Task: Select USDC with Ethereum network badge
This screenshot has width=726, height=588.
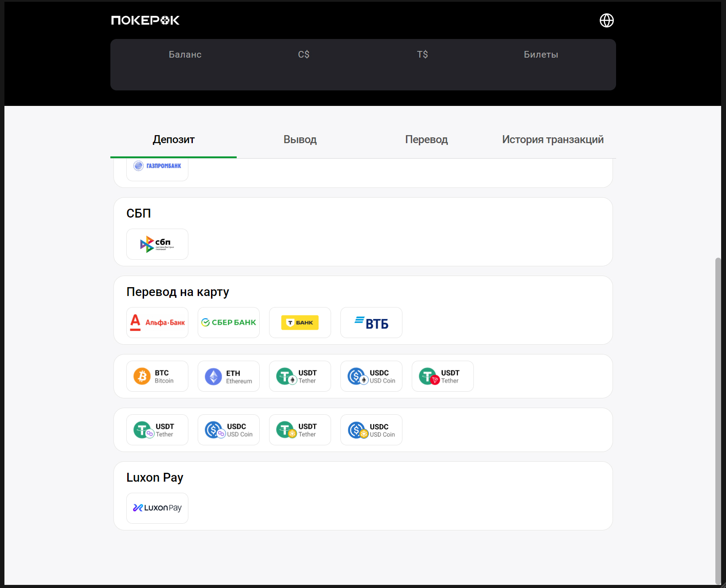Action: coord(371,376)
